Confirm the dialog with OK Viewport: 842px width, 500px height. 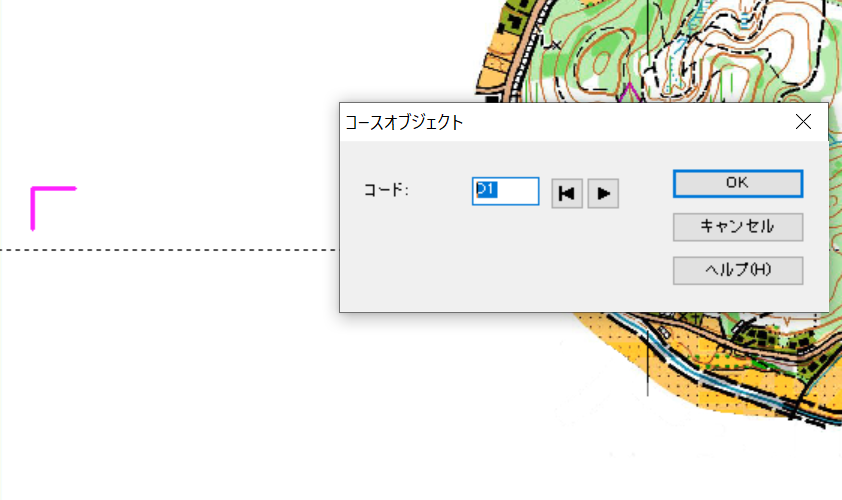point(738,184)
